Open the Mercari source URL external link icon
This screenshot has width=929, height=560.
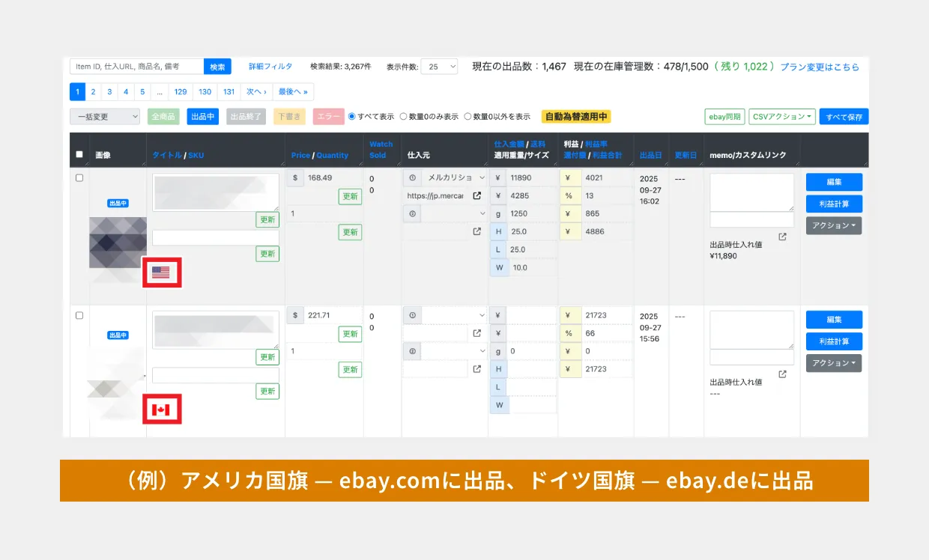click(477, 196)
